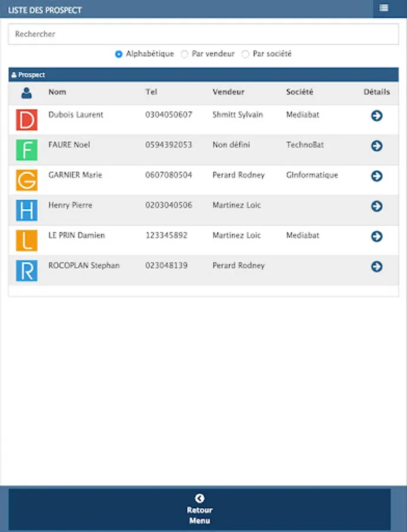This screenshot has height=532, width=407.
Task: Select name GARNIER Marie
Action: (x=75, y=175)
